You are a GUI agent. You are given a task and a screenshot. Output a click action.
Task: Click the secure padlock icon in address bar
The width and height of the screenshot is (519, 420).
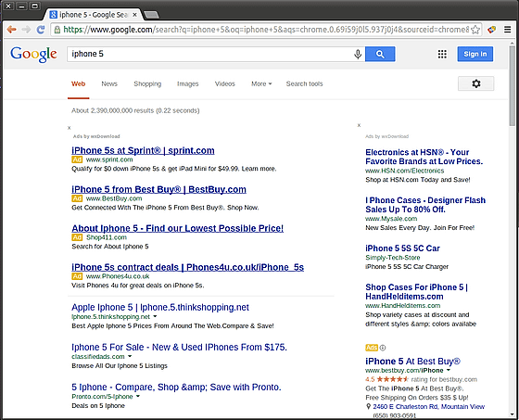[x=57, y=30]
